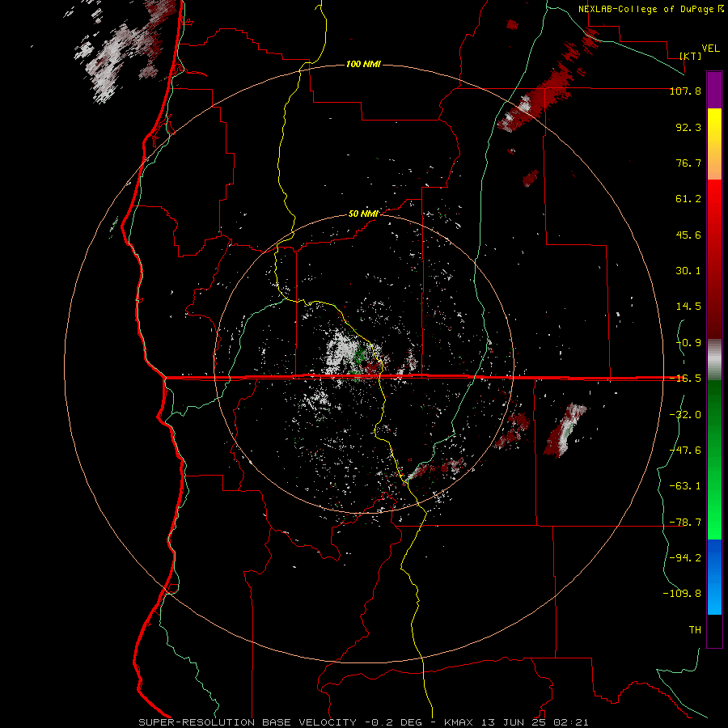Click the -78.7 velocity scale value
This screenshot has width=728, height=728.
pos(685,523)
